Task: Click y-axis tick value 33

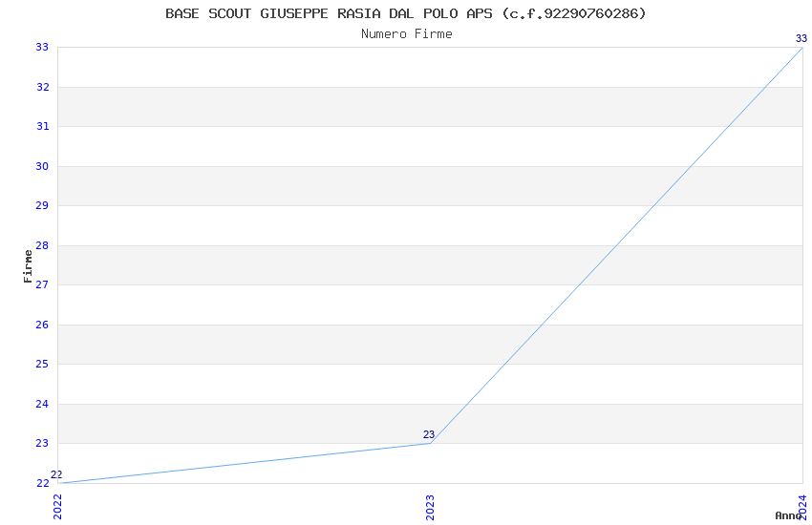Action: (42, 47)
